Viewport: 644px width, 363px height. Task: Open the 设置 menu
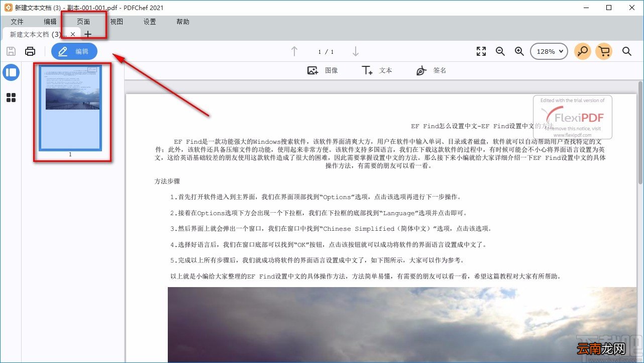click(150, 22)
